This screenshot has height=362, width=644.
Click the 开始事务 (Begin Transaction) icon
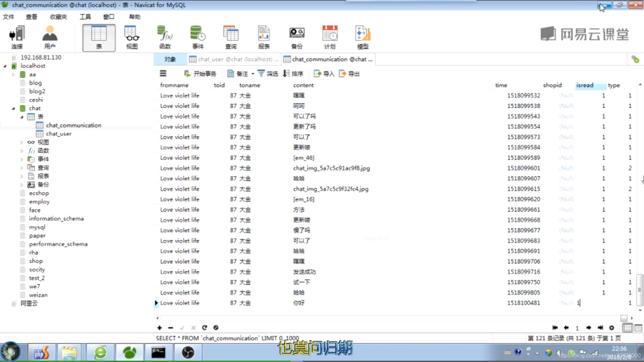199,73
